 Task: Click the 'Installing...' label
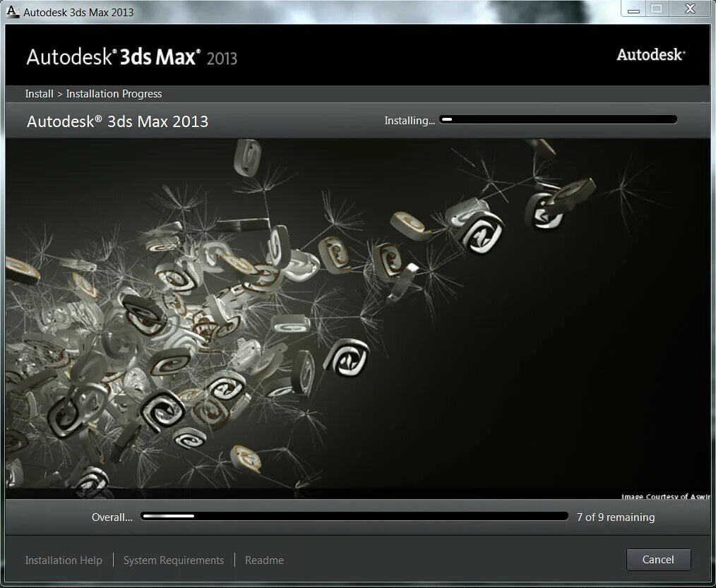410,121
